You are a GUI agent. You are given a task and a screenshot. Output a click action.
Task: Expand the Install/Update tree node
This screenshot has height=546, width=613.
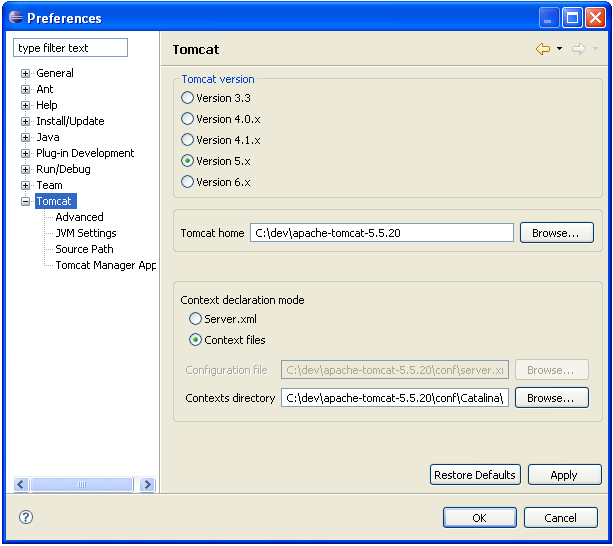(25, 122)
